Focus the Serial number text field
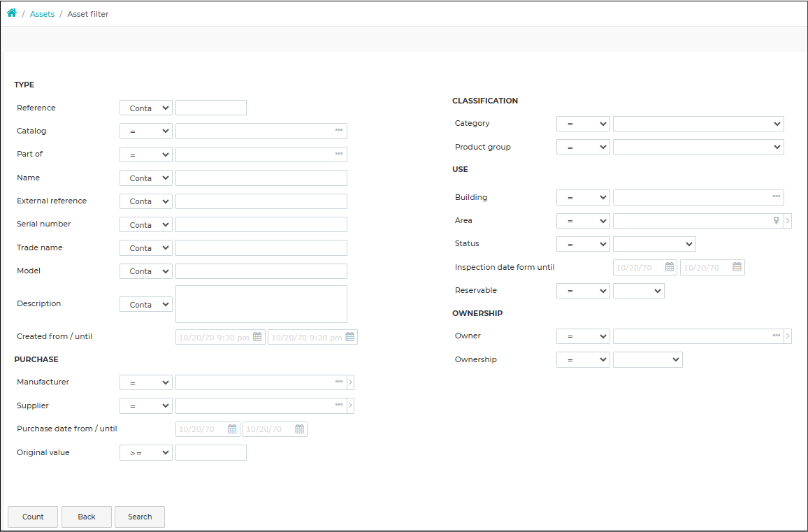This screenshot has height=532, width=808. (x=261, y=224)
